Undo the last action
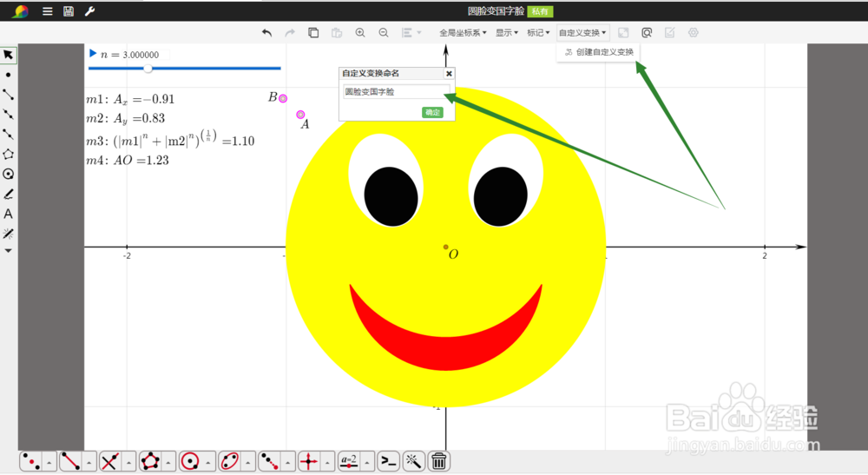 (266, 33)
